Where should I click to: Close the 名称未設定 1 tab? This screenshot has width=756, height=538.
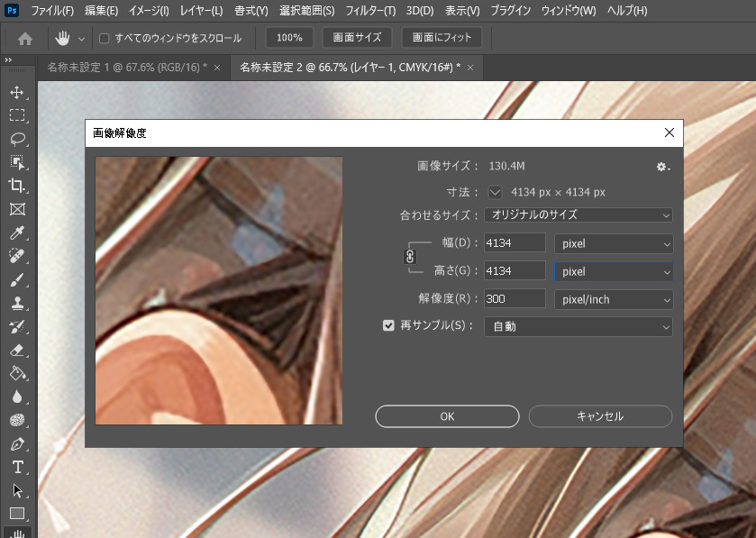217,68
